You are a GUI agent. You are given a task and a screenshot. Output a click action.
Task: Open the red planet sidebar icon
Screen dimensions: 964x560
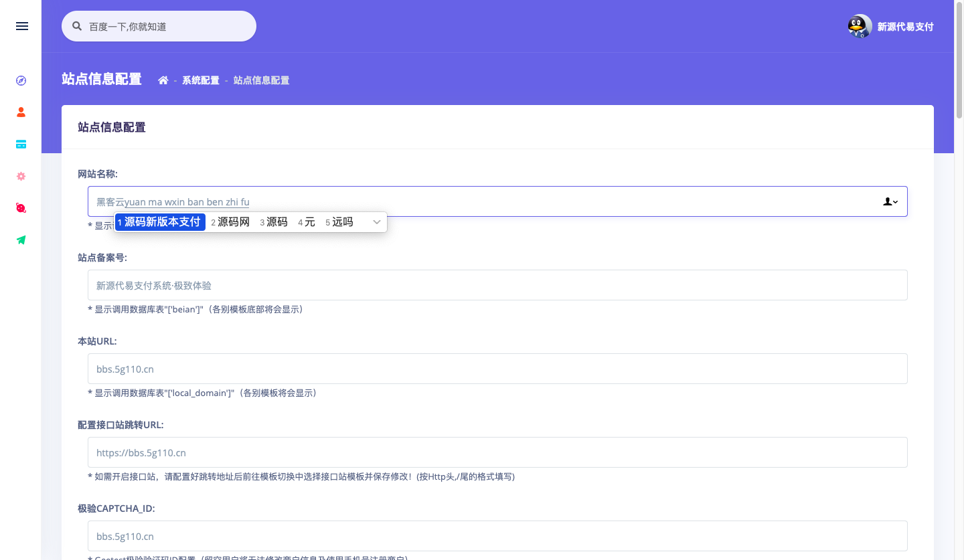pos(21,208)
